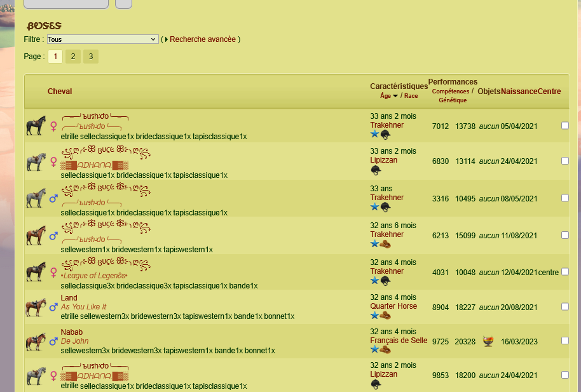Go to page 3
The image size is (581, 392).
[91, 57]
